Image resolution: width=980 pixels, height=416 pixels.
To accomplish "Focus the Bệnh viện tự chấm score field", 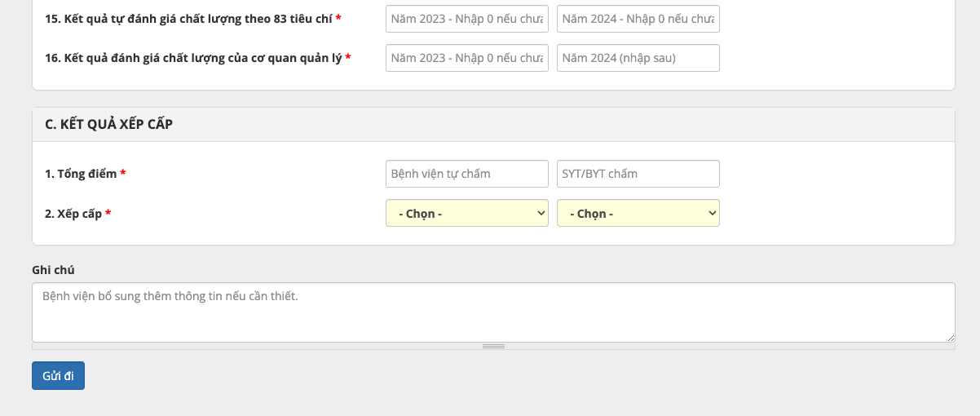I will coord(466,174).
